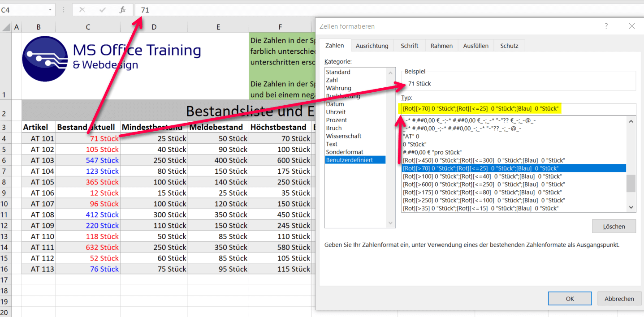This screenshot has width=644, height=317.
Task: Click the format list scroll up arrow
Action: [x=631, y=121]
